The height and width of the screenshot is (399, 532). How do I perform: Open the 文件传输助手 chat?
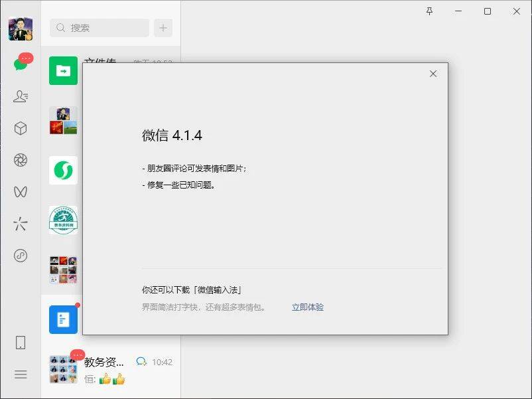63,70
